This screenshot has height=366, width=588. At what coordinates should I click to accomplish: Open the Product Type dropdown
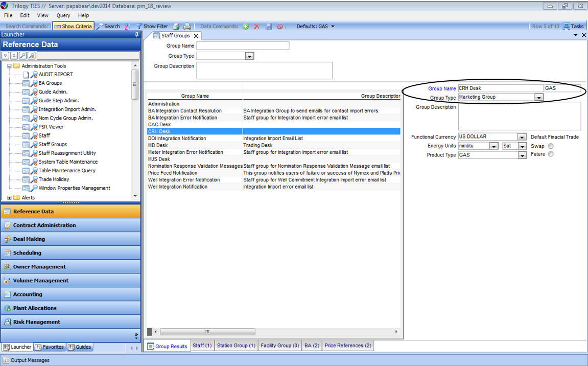pyautogui.click(x=522, y=155)
